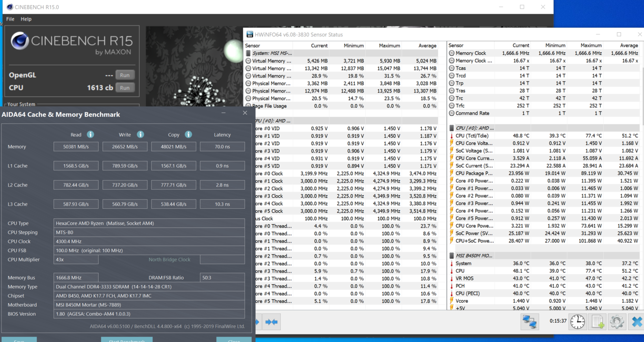The image size is (644, 342).
Task: Click the clock reset-timer icon in HWiNFO
Action: pos(578,322)
